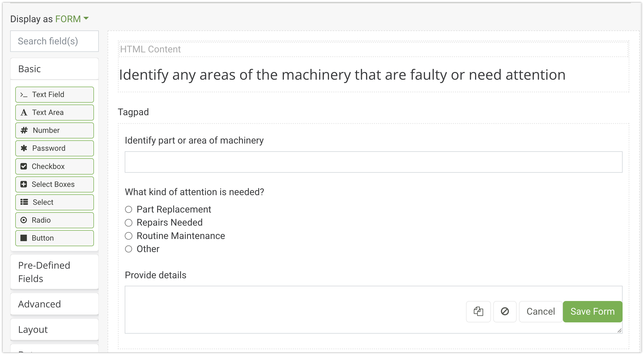644x355 pixels.
Task: Choose the Radio component button
Action: point(55,220)
